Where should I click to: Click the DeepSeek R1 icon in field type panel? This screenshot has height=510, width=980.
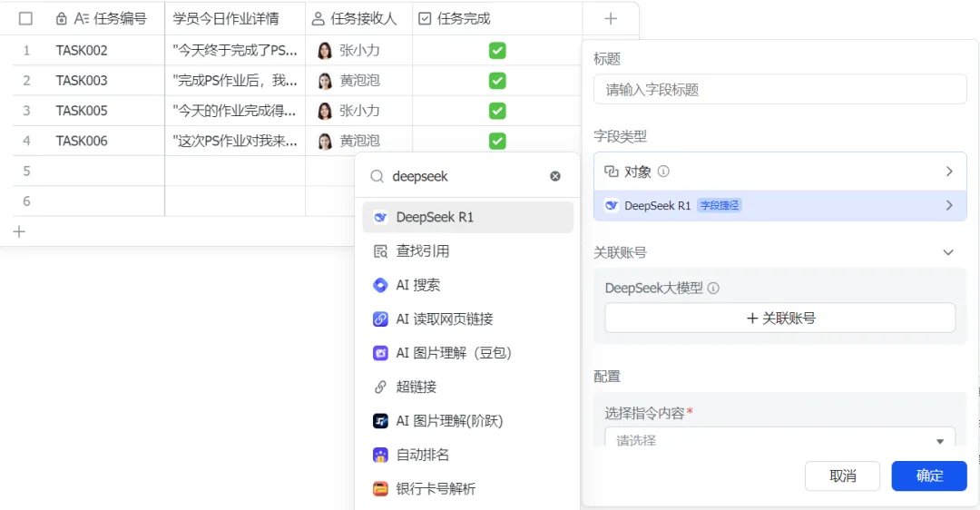(x=612, y=206)
